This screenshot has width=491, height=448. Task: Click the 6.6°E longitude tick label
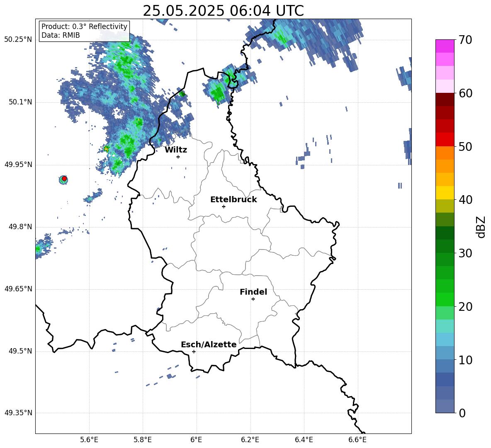tap(357, 440)
